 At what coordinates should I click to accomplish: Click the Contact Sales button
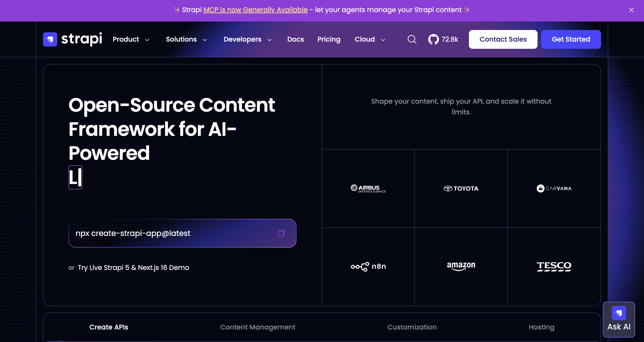click(x=503, y=39)
